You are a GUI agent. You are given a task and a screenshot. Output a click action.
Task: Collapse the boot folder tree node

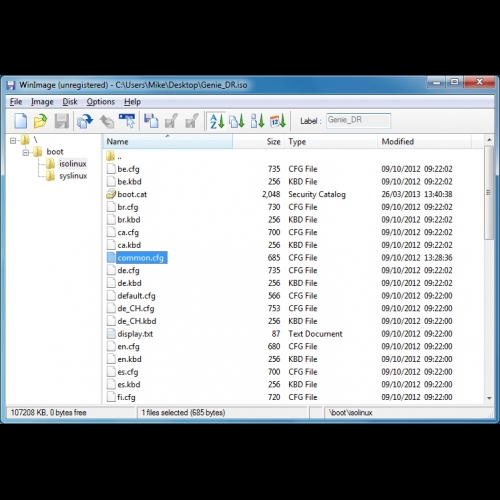pyautogui.click(x=26, y=153)
